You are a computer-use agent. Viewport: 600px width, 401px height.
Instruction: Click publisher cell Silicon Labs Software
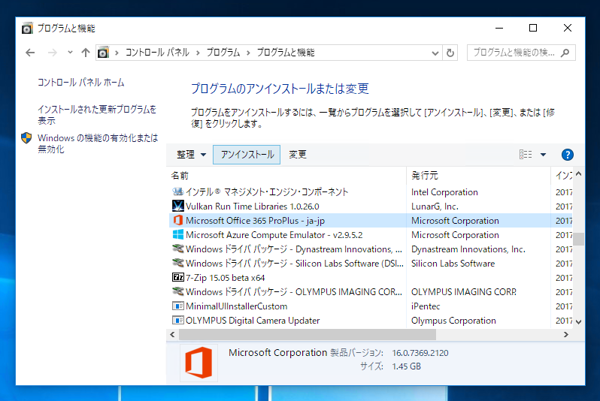(x=453, y=264)
